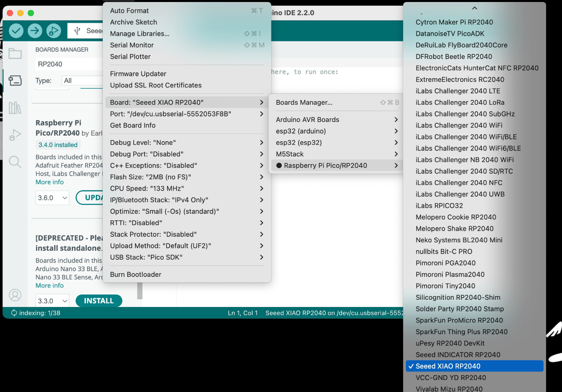Click the UPDATE button for Pico/RP2040

[x=90, y=198]
